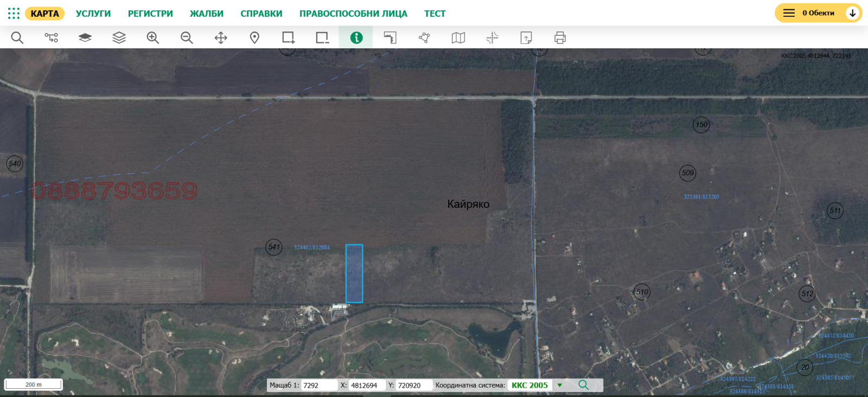
Task: Click map marker 150
Action: [x=701, y=125]
